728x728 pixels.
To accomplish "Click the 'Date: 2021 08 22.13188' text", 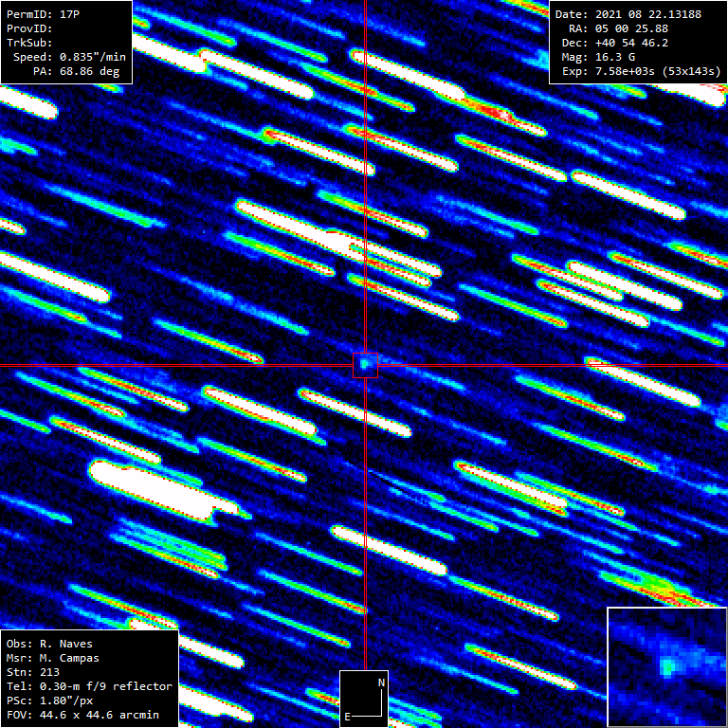I will pyautogui.click(x=628, y=14).
